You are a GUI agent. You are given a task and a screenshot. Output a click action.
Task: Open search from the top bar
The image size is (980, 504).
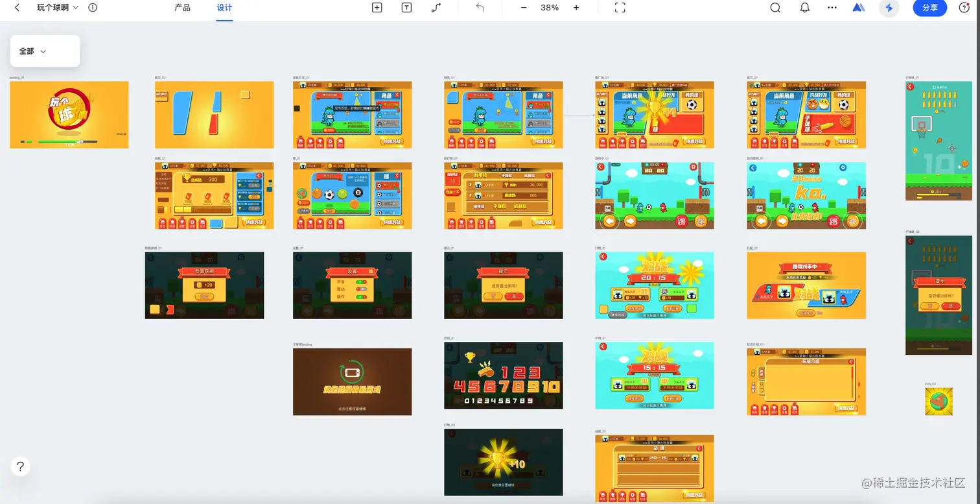[775, 8]
